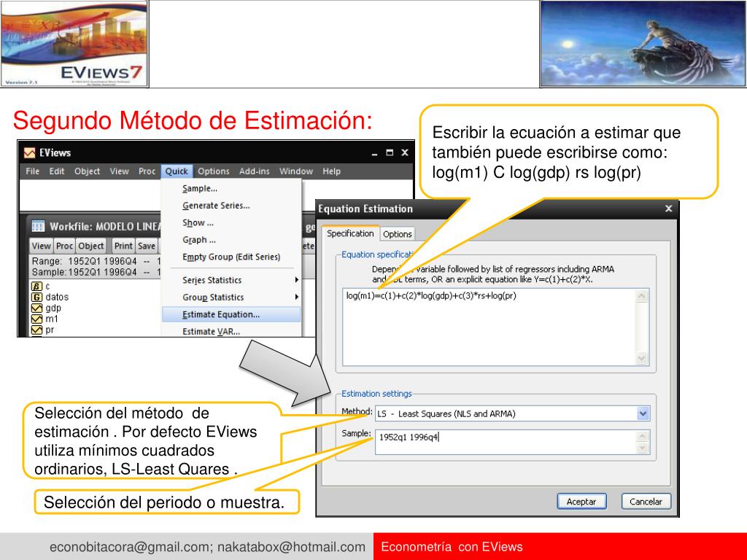Minimize the EViews main window
Viewport: 747px width, 560px height.
point(374,153)
